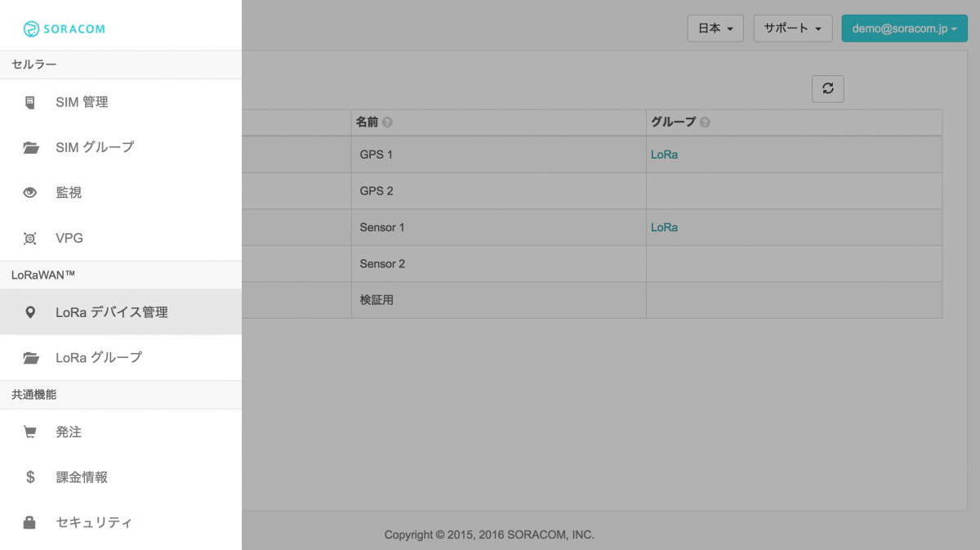This screenshot has width=980, height=550.
Task: Click the copyright SORACOM, INC. footer text
Action: (489, 535)
